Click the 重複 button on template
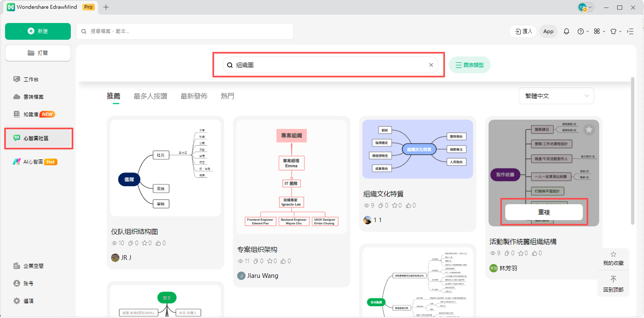 pyautogui.click(x=544, y=212)
